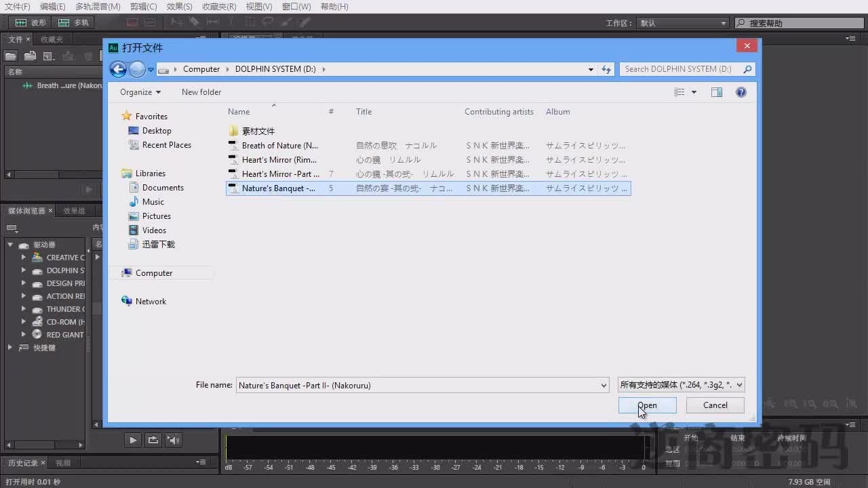Click the File name input field
Screen dimensions: 868x488
417,385
